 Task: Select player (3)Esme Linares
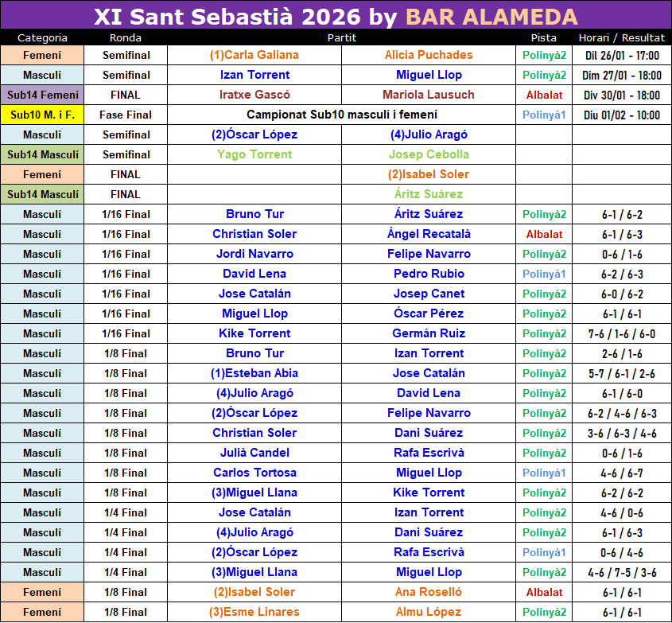pos(254,612)
